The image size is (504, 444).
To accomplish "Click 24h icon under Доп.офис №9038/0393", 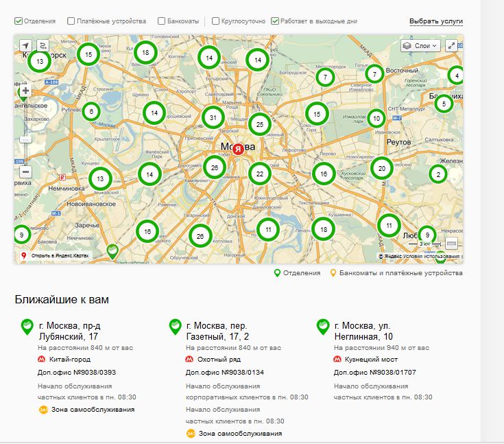I will point(43,410).
